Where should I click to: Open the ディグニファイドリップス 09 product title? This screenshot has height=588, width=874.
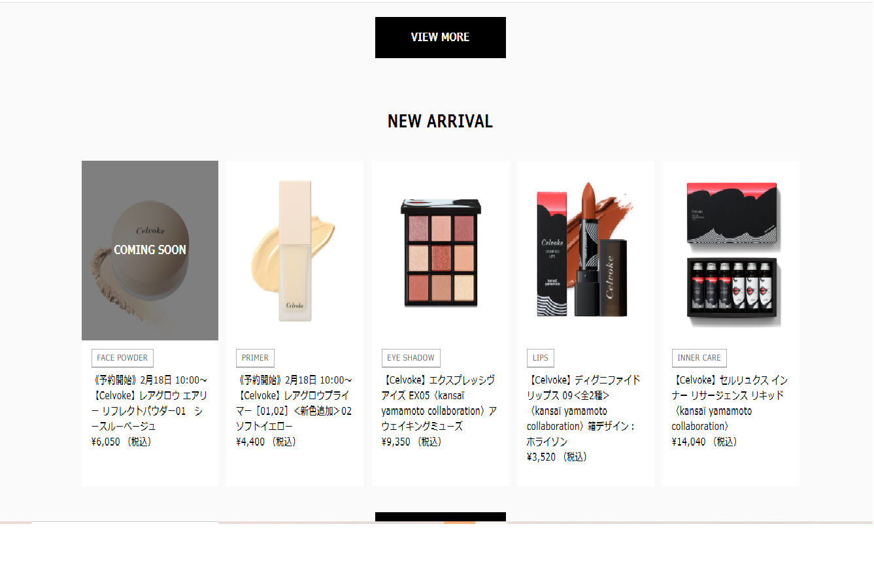pyautogui.click(x=584, y=411)
